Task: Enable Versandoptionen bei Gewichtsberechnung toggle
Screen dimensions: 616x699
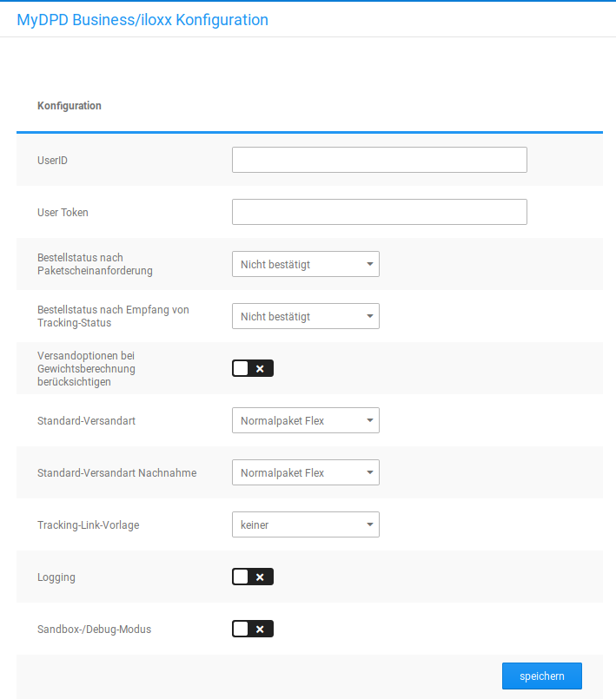Action: (253, 368)
